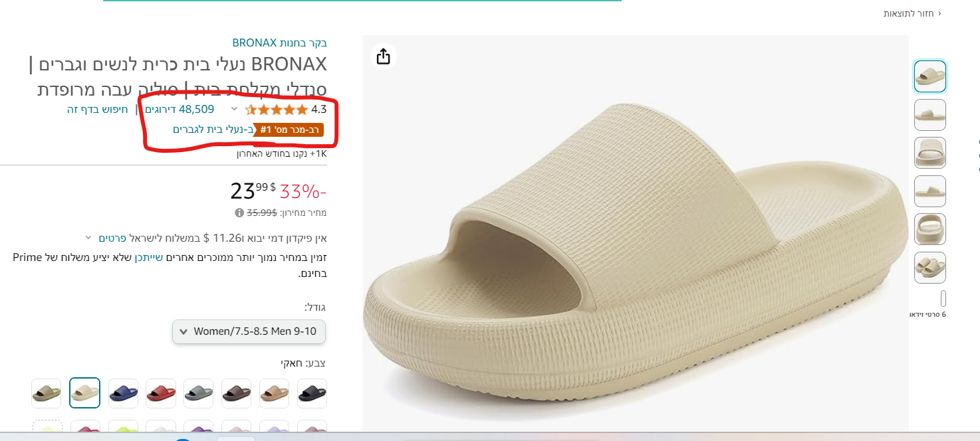Image resolution: width=980 pixels, height=441 pixels.
Task: Select the black slipper color
Action: [x=312, y=393]
